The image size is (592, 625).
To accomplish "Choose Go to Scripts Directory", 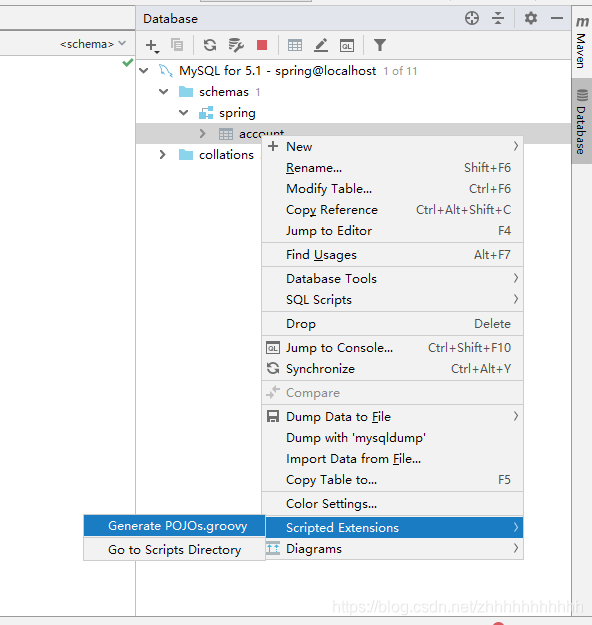I will 174,550.
